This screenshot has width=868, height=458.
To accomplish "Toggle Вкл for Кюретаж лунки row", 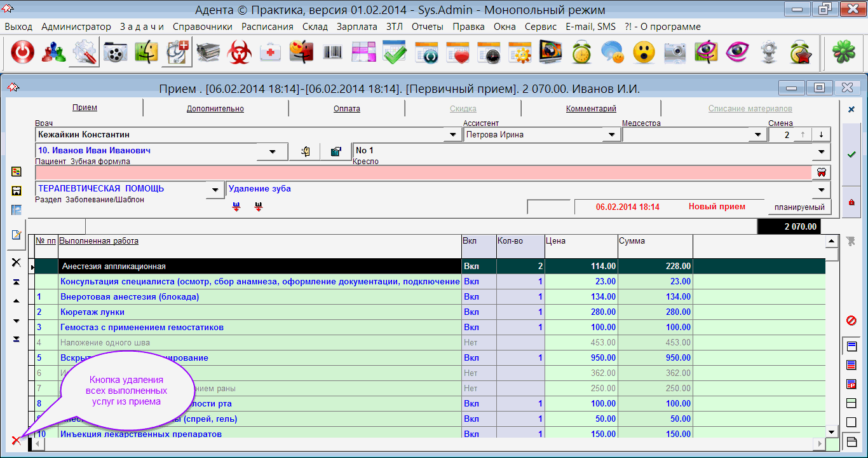I will 471,312.
